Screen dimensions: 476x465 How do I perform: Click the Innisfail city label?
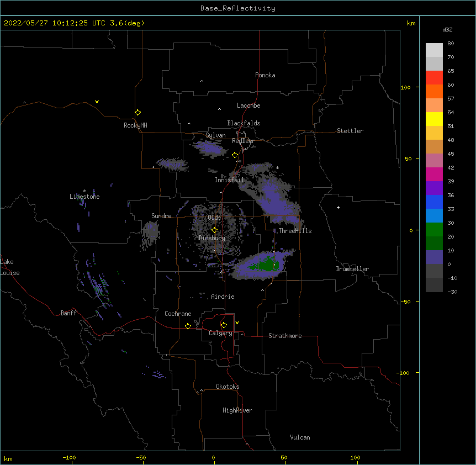229,180
